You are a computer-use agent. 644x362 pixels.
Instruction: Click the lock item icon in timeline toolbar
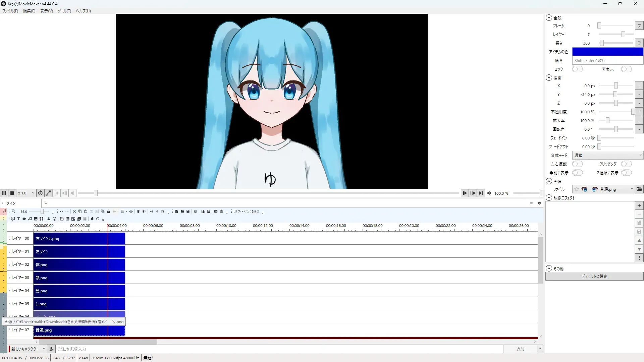tap(108, 212)
